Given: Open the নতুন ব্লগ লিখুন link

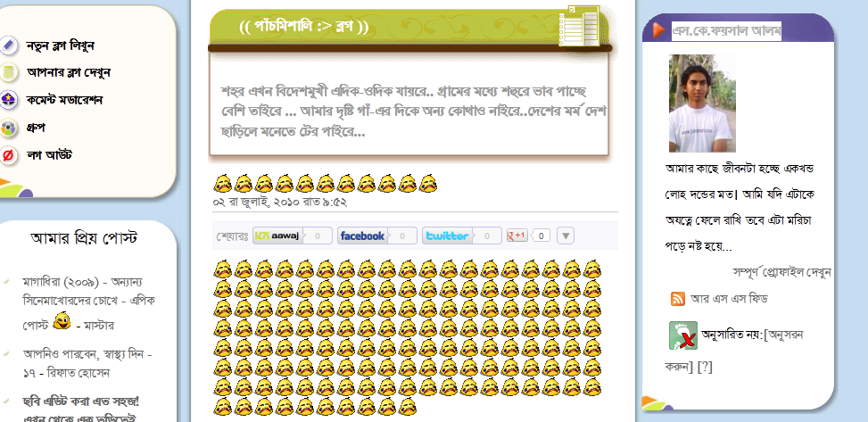Looking at the screenshot, I should pyautogui.click(x=60, y=46).
